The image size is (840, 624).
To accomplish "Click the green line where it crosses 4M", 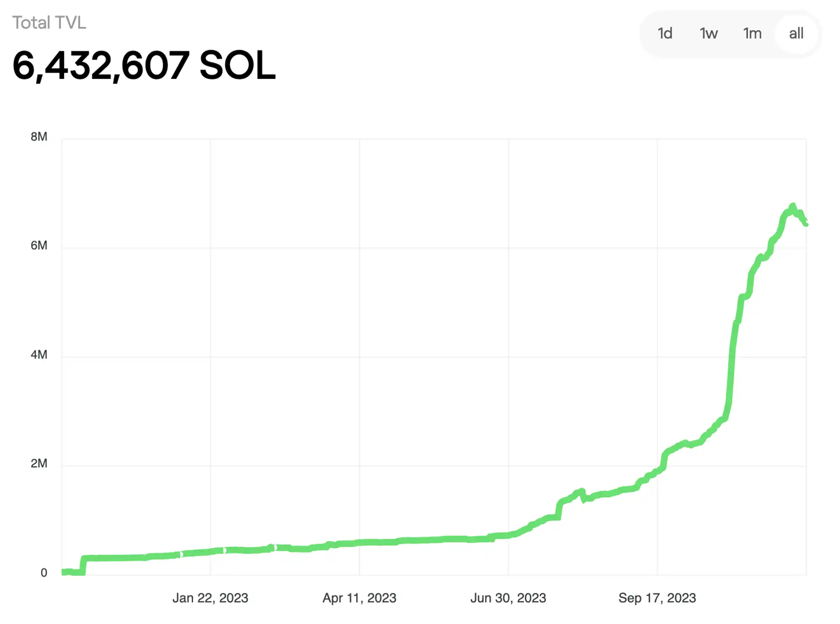I will coord(732,357).
